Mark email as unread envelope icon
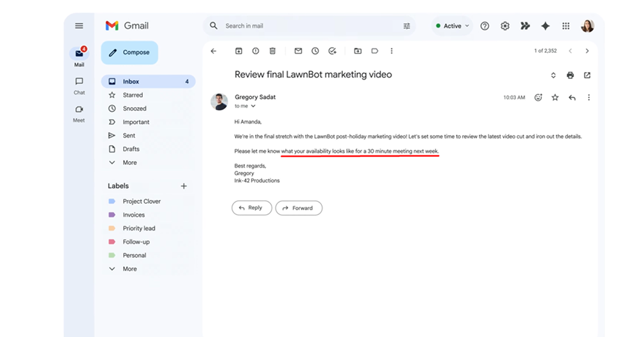The image size is (644, 337). tap(298, 51)
